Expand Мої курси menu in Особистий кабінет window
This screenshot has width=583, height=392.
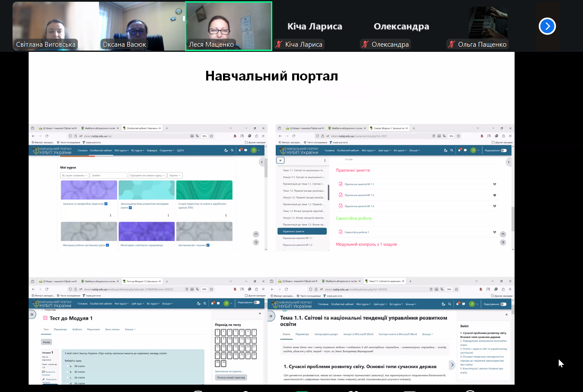click(121, 150)
